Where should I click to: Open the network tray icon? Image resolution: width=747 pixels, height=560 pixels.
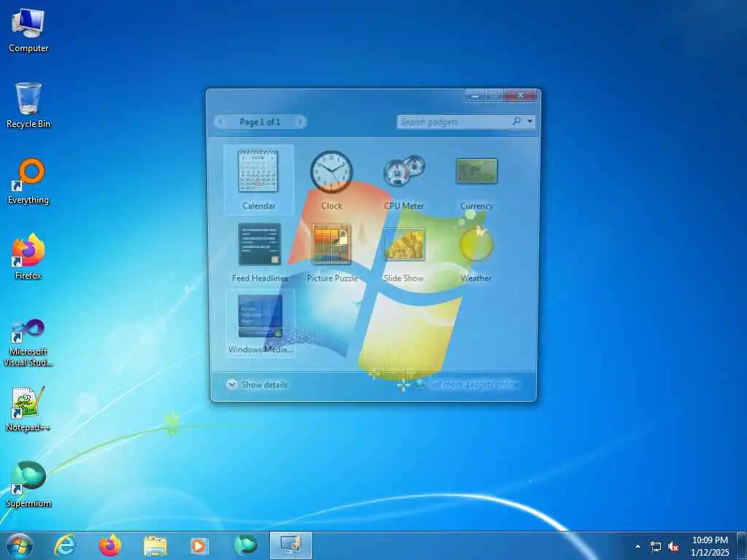656,547
